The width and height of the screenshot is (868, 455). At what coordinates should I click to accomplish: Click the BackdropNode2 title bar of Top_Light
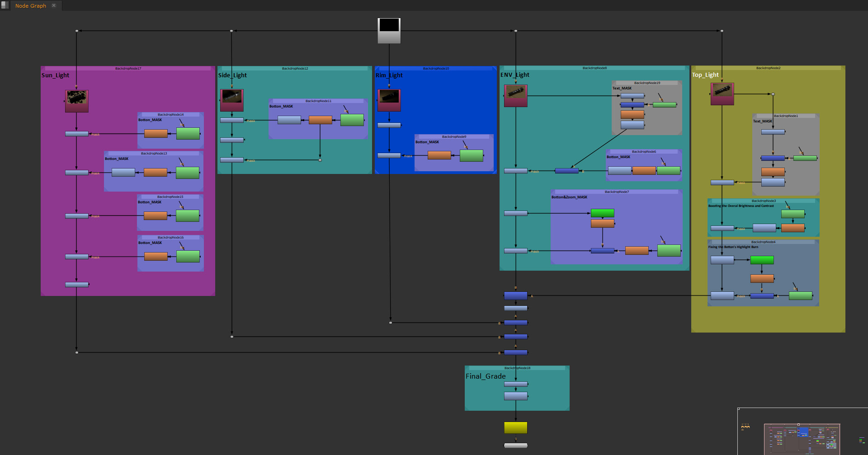pos(768,68)
